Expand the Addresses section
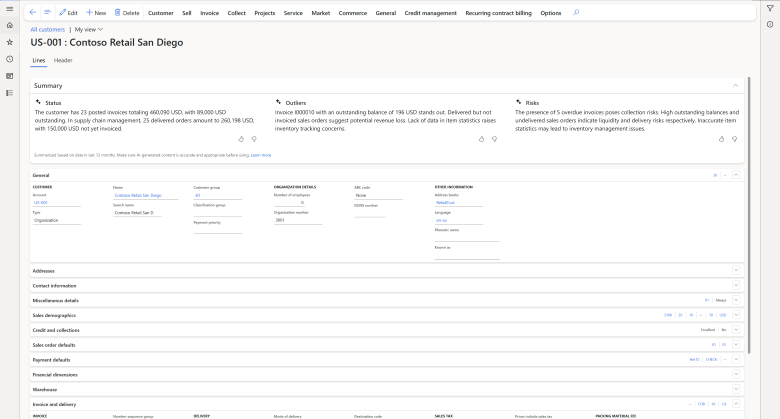This screenshot has width=780, height=419. pos(736,270)
